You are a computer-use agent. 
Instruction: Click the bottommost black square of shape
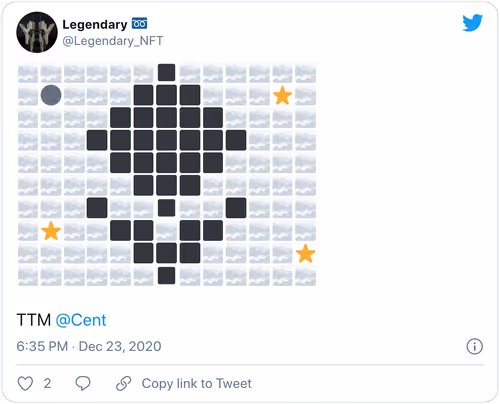point(167,275)
